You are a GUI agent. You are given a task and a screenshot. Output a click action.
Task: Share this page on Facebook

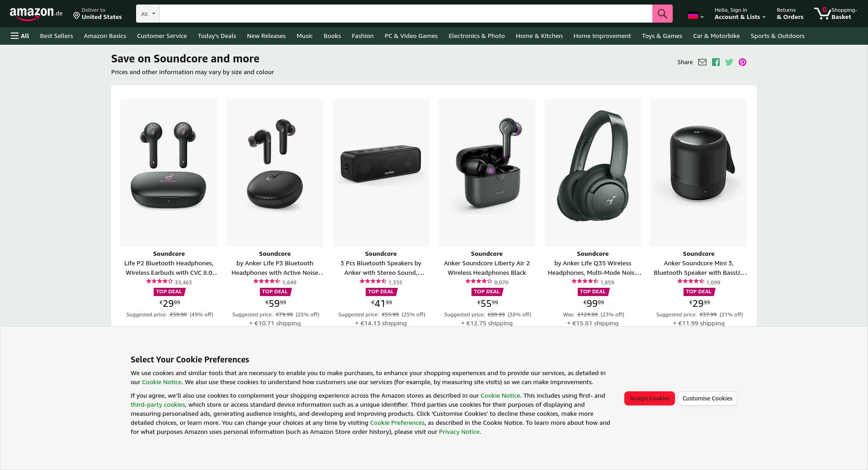[x=716, y=62]
